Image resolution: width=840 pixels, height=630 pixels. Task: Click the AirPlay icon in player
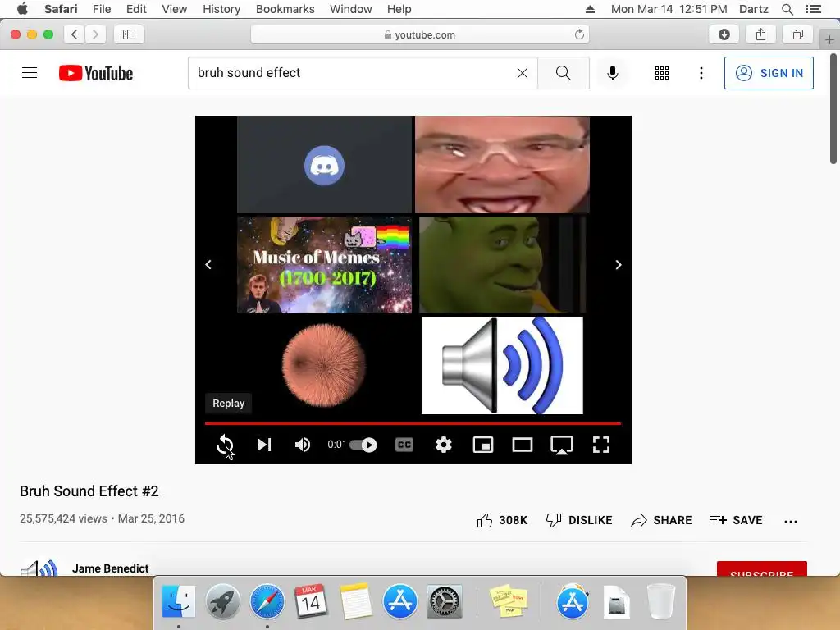point(562,445)
